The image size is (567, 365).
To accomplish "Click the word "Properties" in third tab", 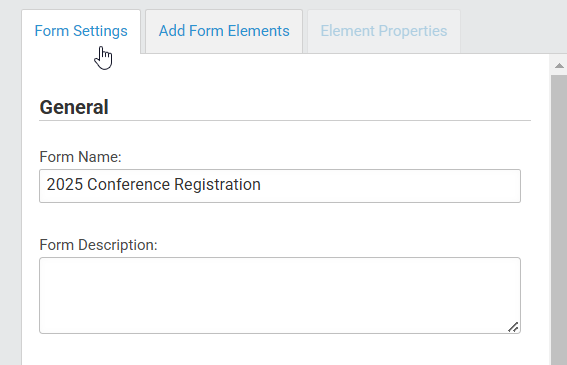I will click(x=413, y=31).
